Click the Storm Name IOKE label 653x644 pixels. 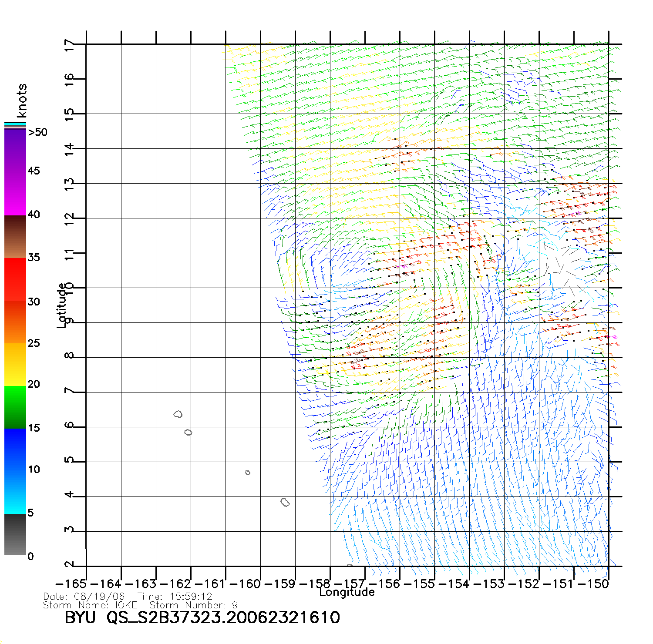90,605
